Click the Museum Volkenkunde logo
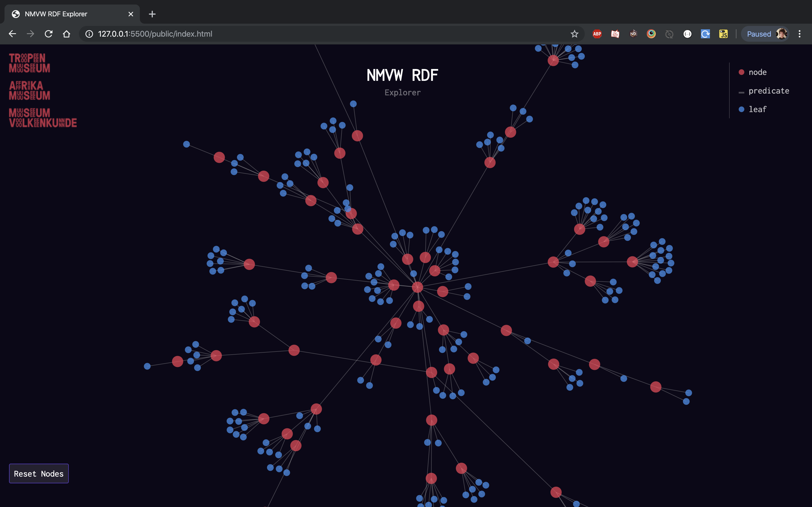Viewport: 812px width, 507px height. click(x=43, y=118)
